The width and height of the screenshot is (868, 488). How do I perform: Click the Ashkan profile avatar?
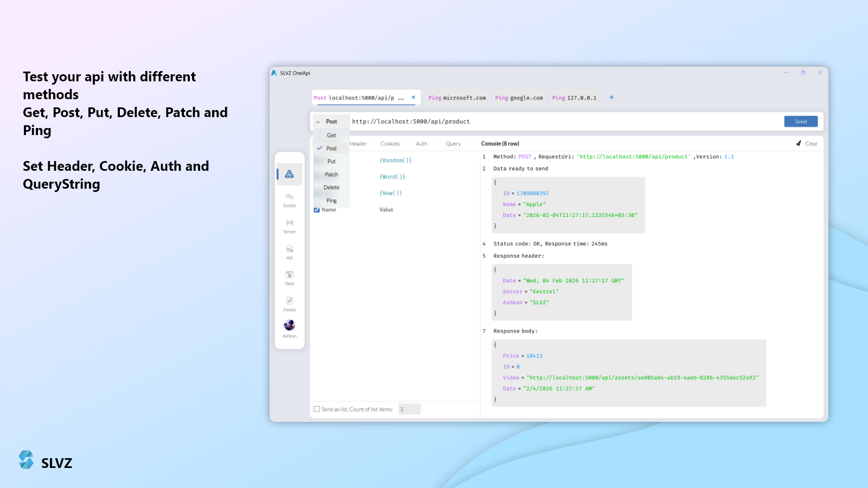pos(290,325)
